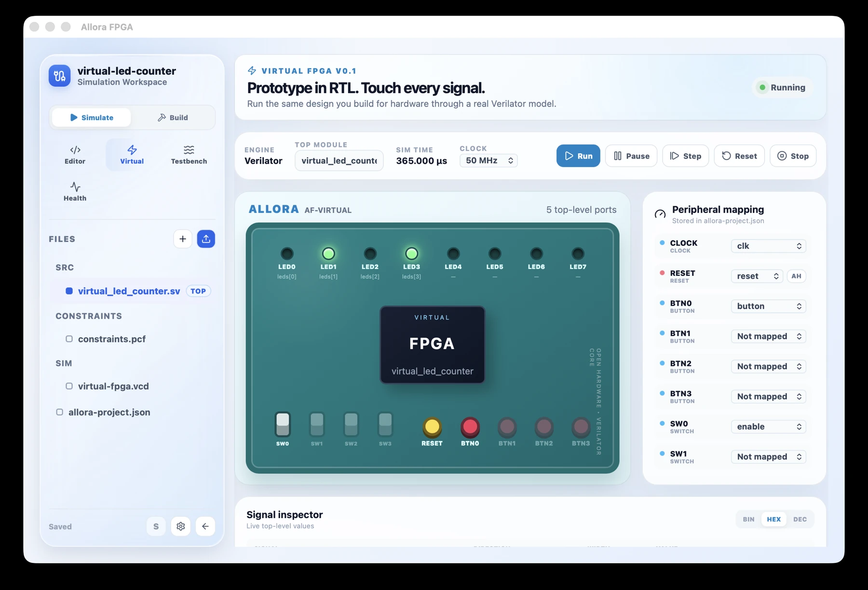The height and width of the screenshot is (590, 868).
Task: Click the blue upload file icon
Action: pos(206,239)
